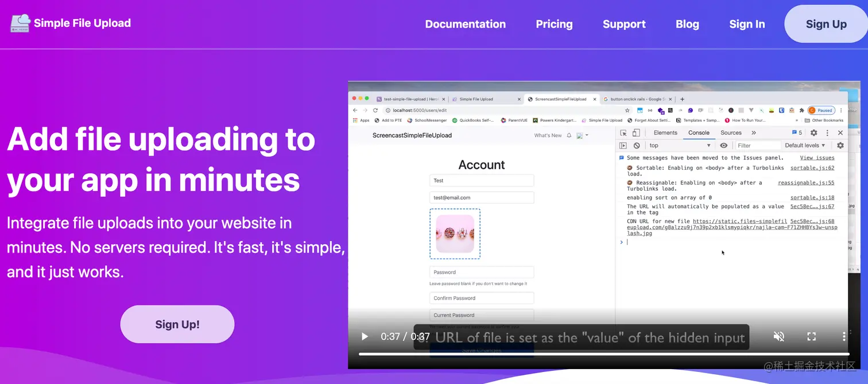Select the Elements tab in the video's DevTools

pyautogui.click(x=665, y=133)
